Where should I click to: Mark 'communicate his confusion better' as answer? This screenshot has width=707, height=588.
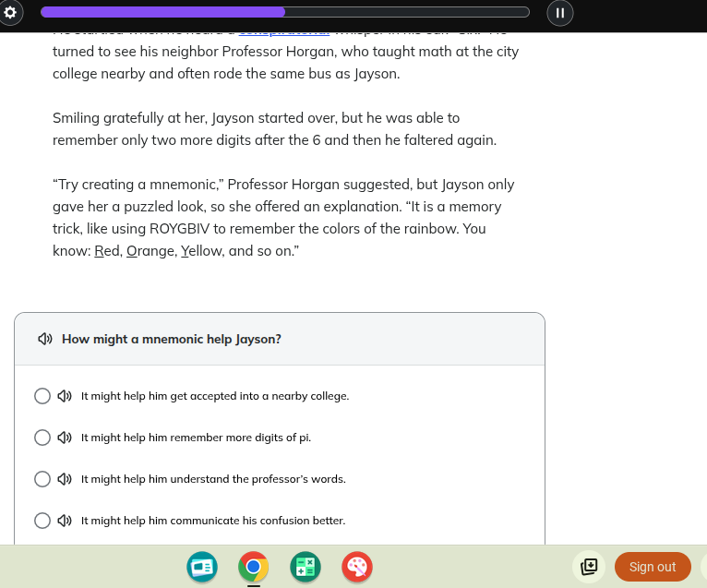42,521
